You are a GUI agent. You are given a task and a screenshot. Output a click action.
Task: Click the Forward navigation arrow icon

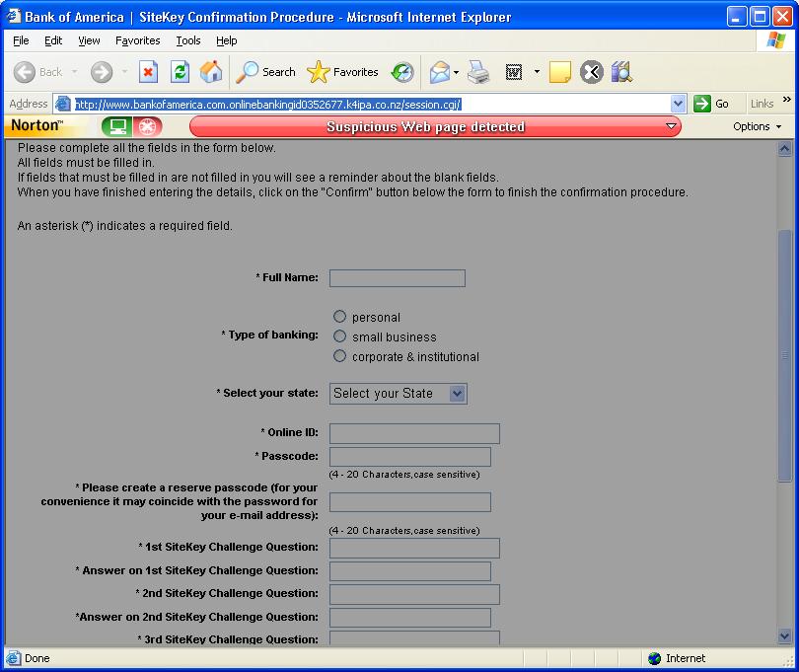[x=102, y=72]
